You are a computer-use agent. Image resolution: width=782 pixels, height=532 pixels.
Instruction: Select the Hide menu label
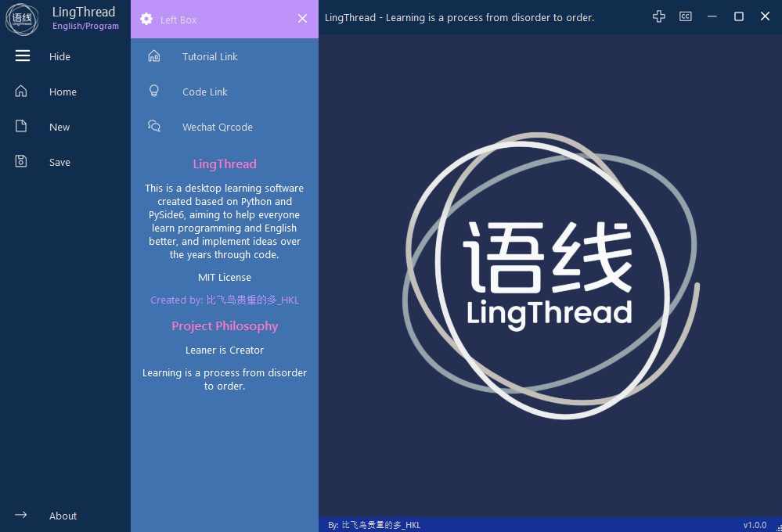tap(59, 57)
